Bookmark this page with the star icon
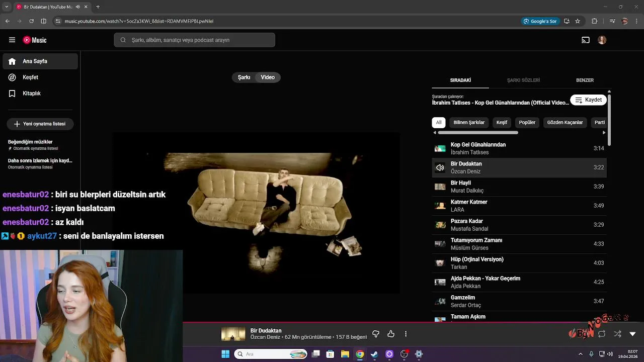 pyautogui.click(x=578, y=21)
